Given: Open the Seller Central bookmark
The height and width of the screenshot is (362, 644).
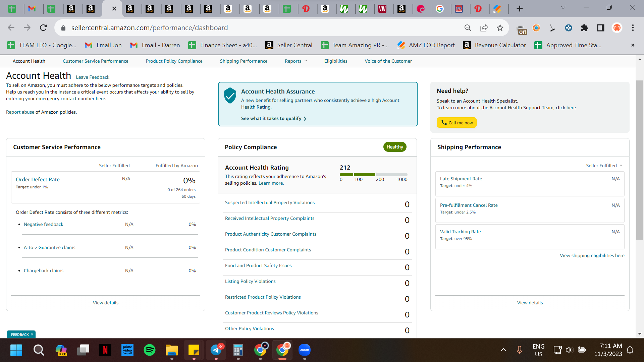Looking at the screenshot, I should click(289, 45).
